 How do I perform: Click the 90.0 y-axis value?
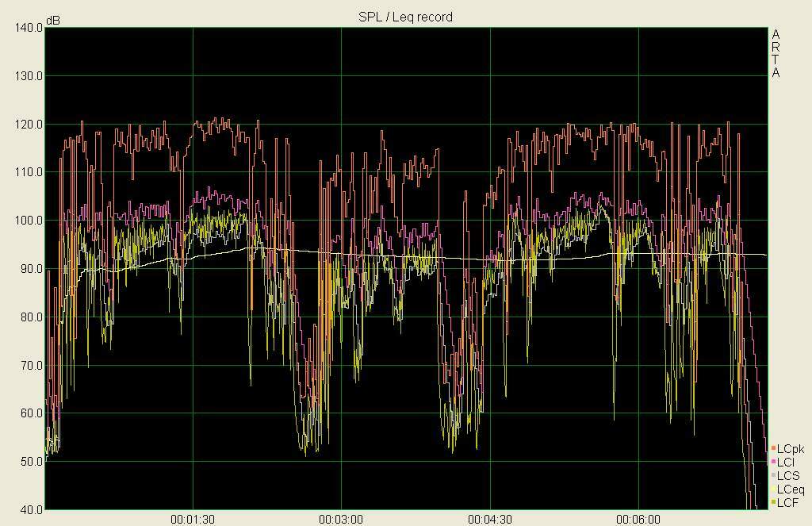[31, 268]
